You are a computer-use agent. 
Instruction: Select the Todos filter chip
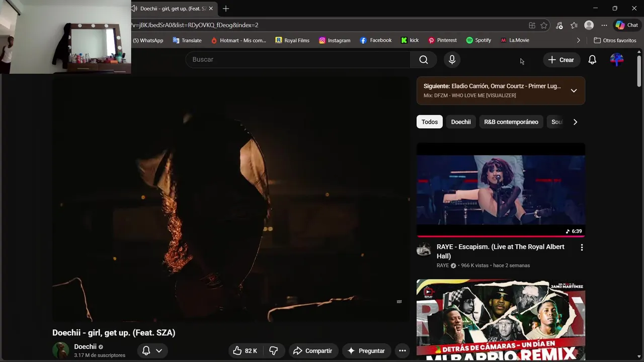pos(430,122)
